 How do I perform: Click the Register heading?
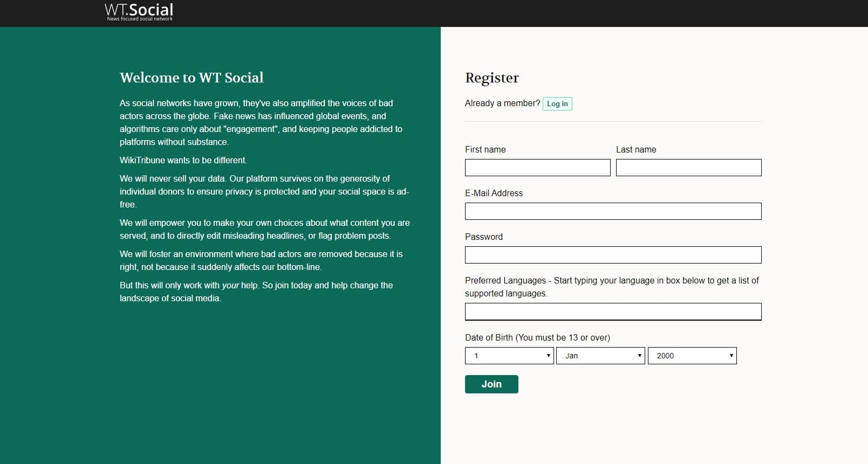tap(491, 78)
